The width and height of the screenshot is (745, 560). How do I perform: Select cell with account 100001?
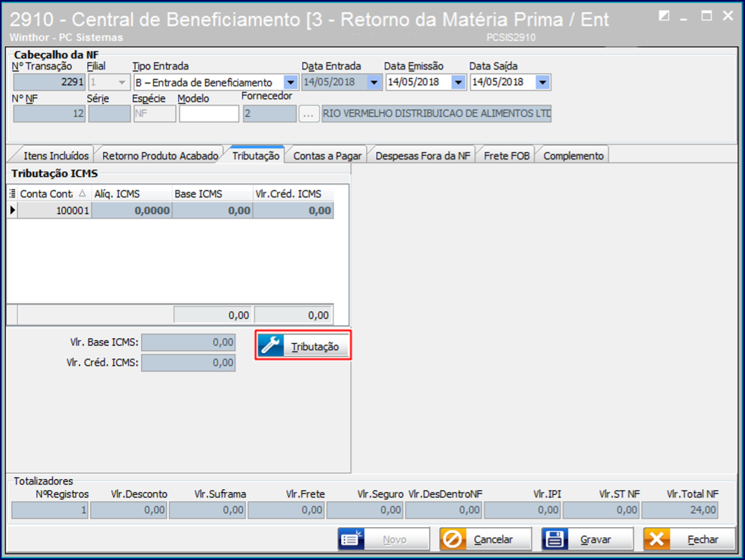click(x=54, y=211)
